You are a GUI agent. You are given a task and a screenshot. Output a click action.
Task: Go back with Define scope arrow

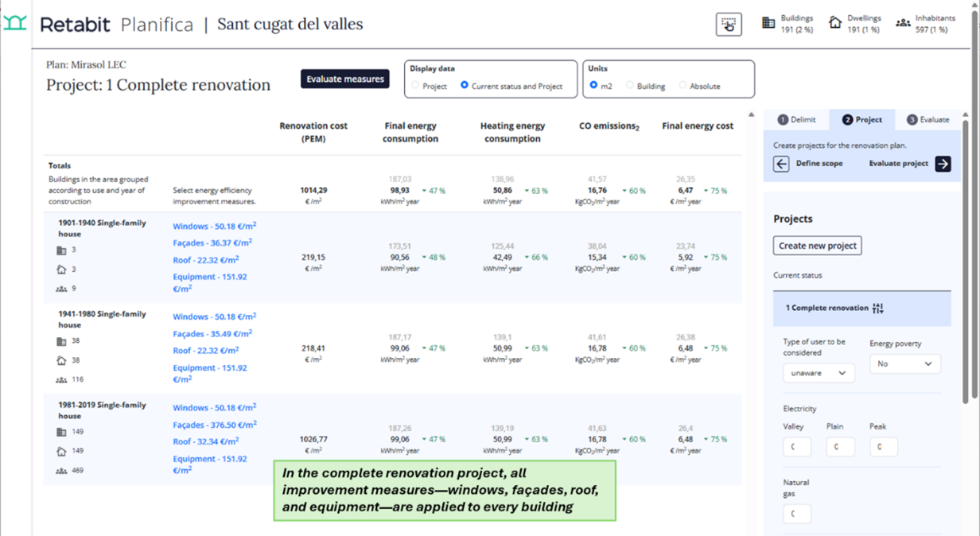781,164
